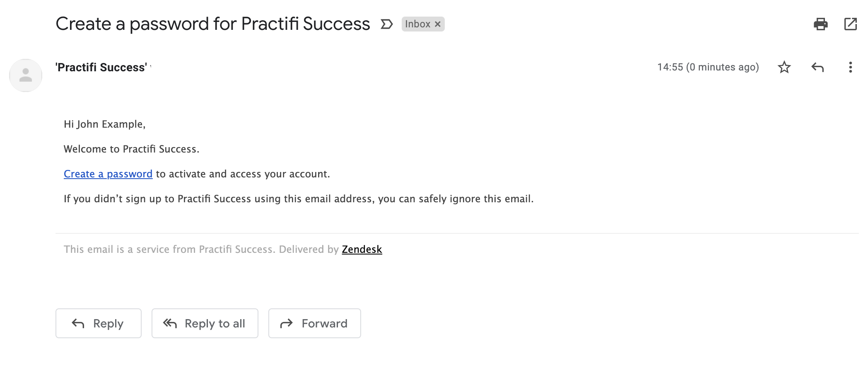The image size is (868, 378).
Task: Open email in new window icon
Action: (x=851, y=24)
